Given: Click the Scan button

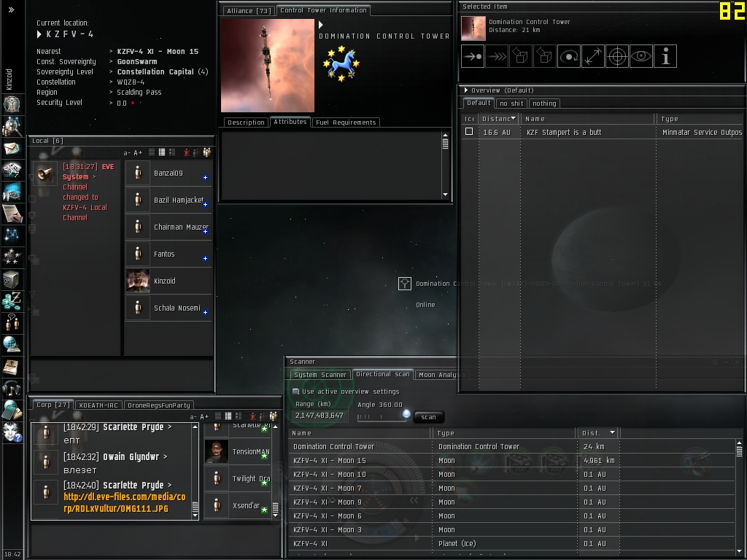Looking at the screenshot, I should pos(428,417).
